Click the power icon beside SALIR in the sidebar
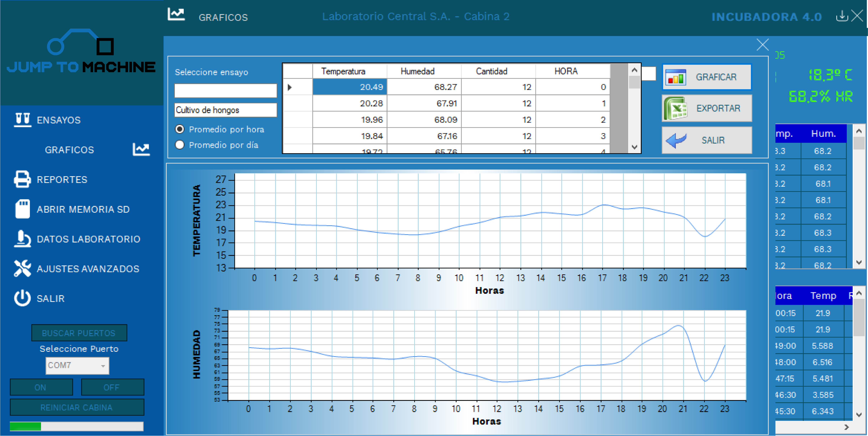The image size is (868, 436). point(22,298)
